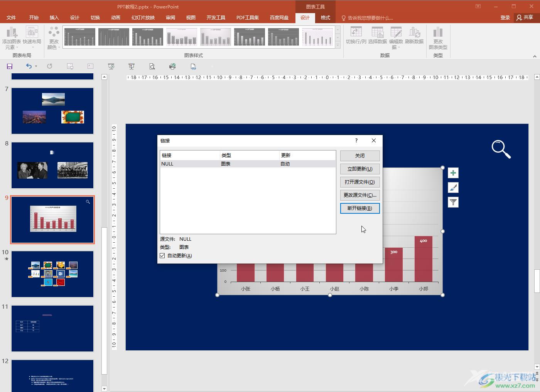Switch to the 视图 tab
The height and width of the screenshot is (392, 540).
191,18
